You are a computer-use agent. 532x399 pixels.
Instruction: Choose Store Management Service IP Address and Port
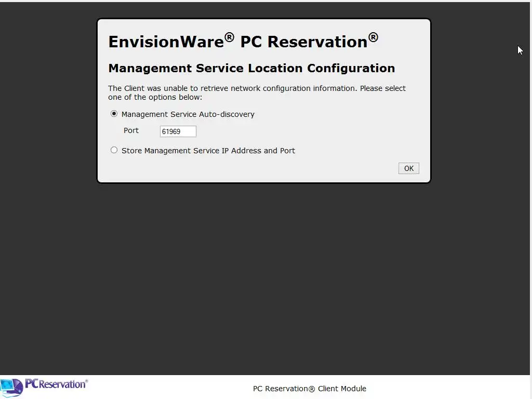pos(114,150)
